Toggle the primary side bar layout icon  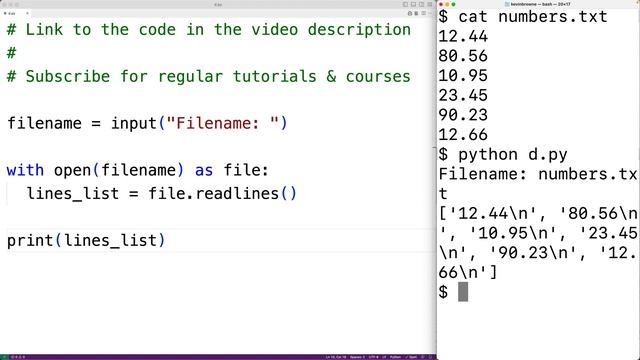[x=405, y=4]
